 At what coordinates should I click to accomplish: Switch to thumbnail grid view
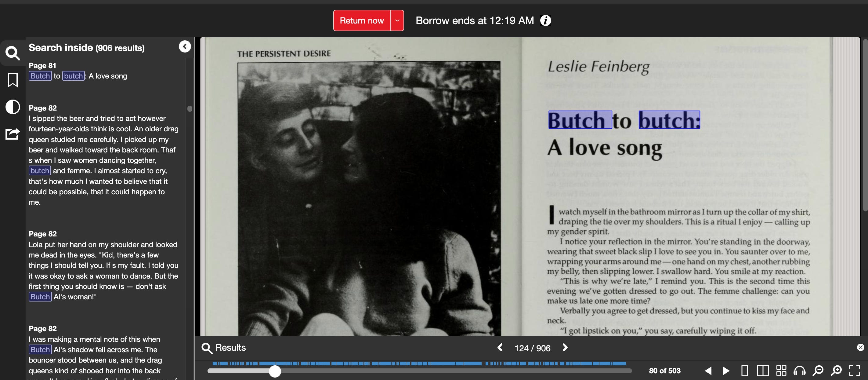[x=781, y=371]
